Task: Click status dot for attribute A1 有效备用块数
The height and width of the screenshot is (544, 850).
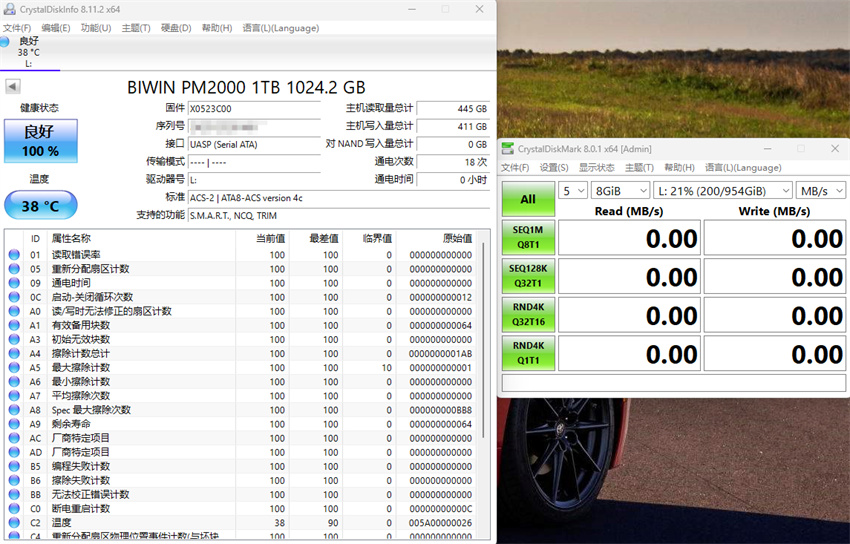Action: [14, 325]
